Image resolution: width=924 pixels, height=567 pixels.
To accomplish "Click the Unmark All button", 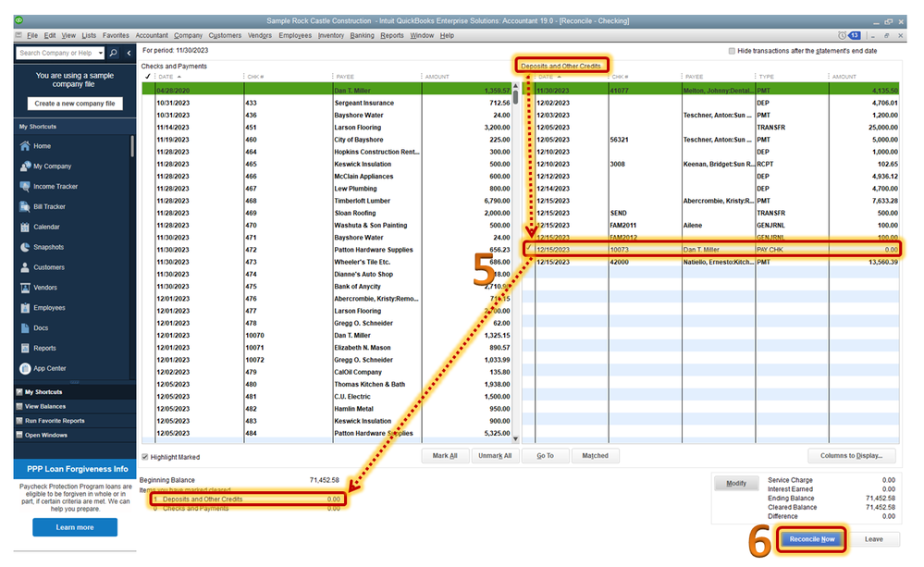I will [x=495, y=456].
